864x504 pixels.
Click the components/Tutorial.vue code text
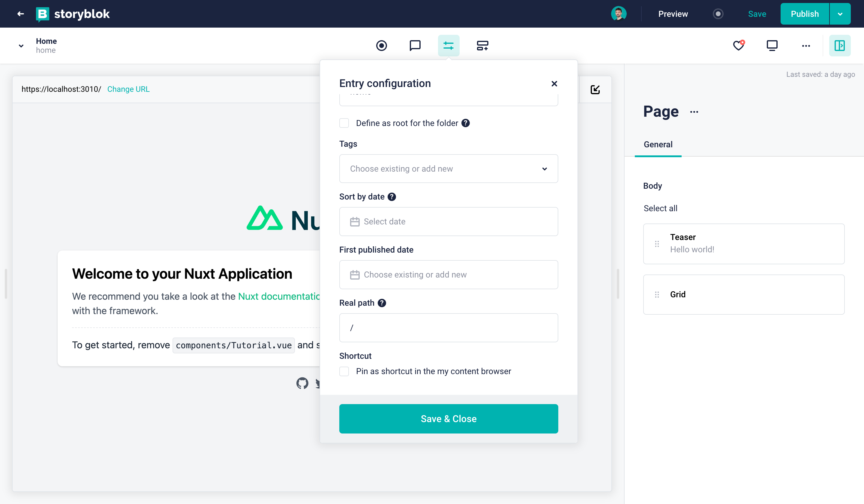coord(233,345)
